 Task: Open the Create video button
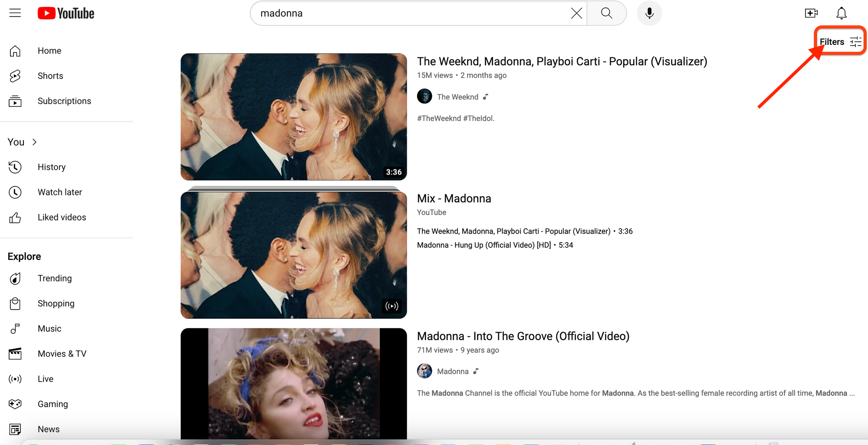click(x=811, y=13)
